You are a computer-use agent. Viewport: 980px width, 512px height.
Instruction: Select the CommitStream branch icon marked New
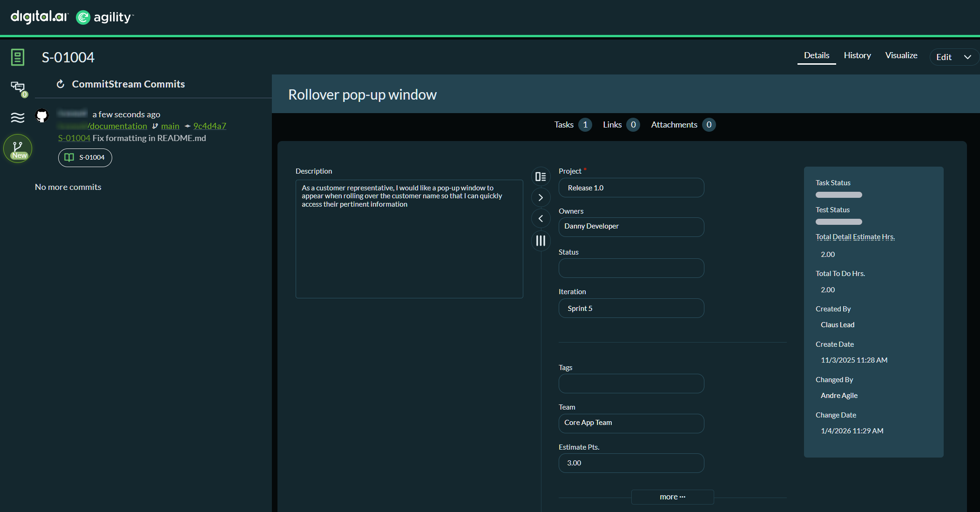18,148
